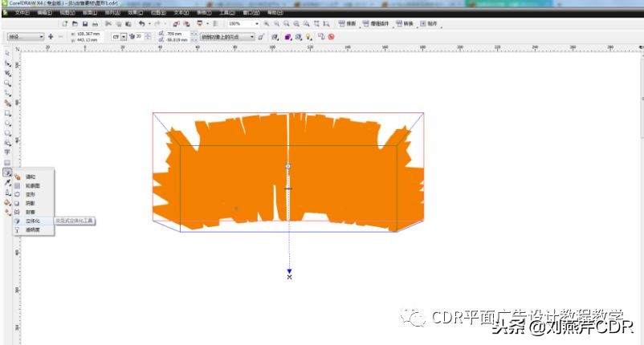The width and height of the screenshot is (644, 345).
Task: Select the Text tool (字) in toolbox
Action: pos(7,152)
